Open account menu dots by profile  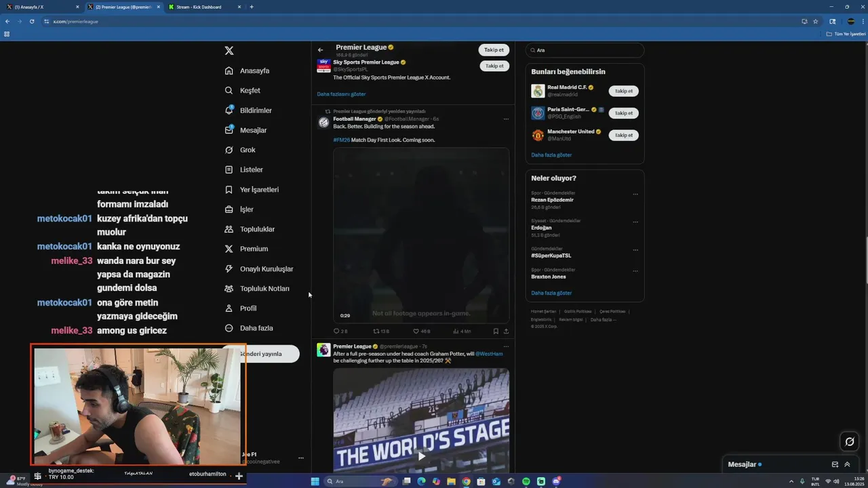pos(301,458)
